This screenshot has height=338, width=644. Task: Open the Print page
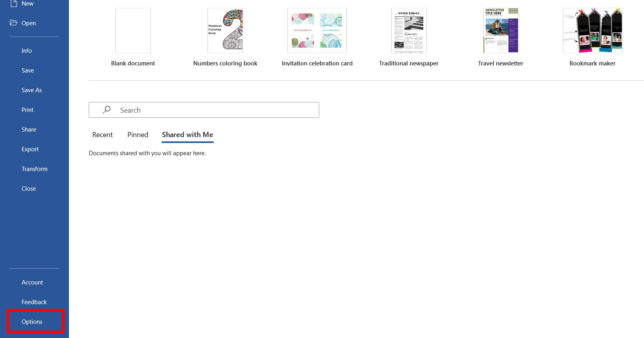(28, 110)
